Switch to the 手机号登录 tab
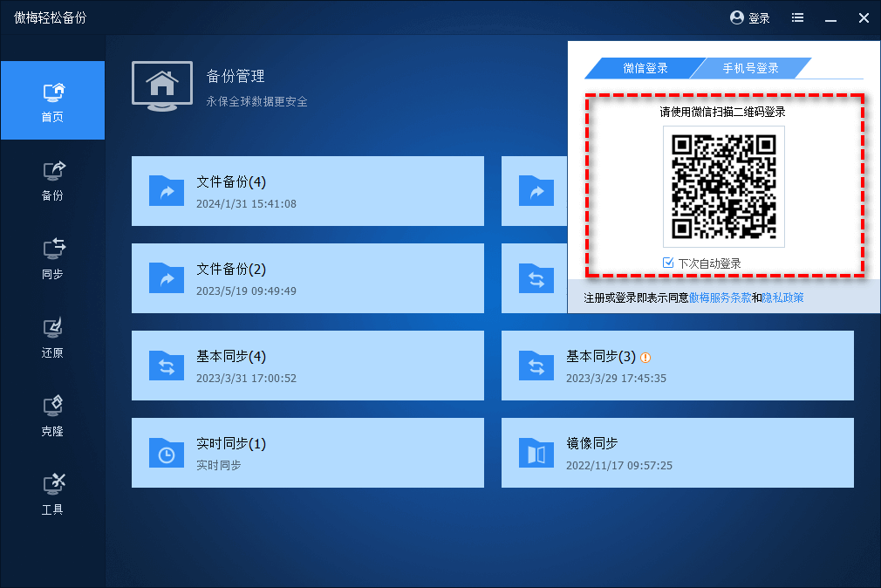The width and height of the screenshot is (881, 588). (750, 68)
